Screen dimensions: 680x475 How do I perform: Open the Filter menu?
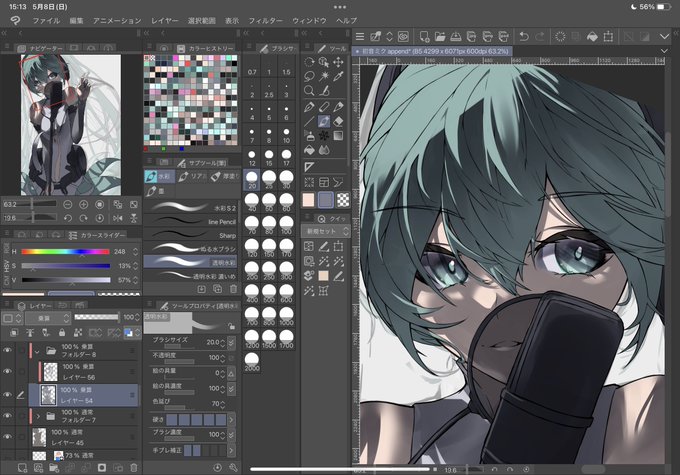pyautogui.click(x=265, y=20)
